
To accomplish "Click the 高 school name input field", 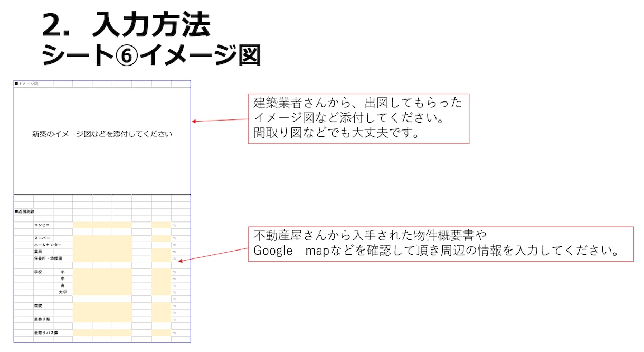I will 102,285.
